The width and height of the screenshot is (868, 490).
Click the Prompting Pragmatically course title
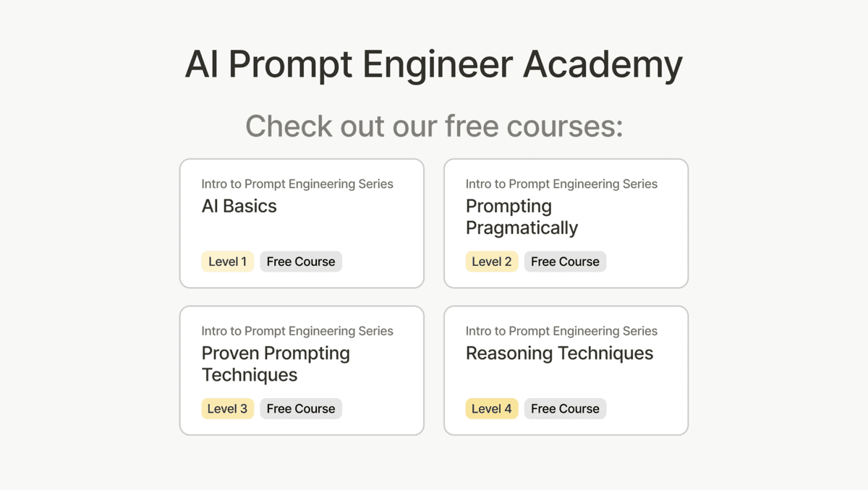[x=522, y=217]
